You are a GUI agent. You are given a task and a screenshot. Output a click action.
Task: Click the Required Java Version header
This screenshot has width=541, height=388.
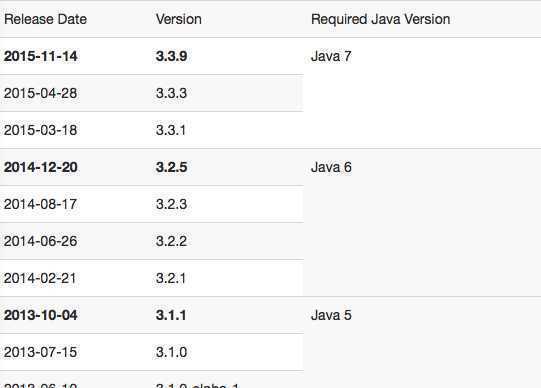point(381,19)
